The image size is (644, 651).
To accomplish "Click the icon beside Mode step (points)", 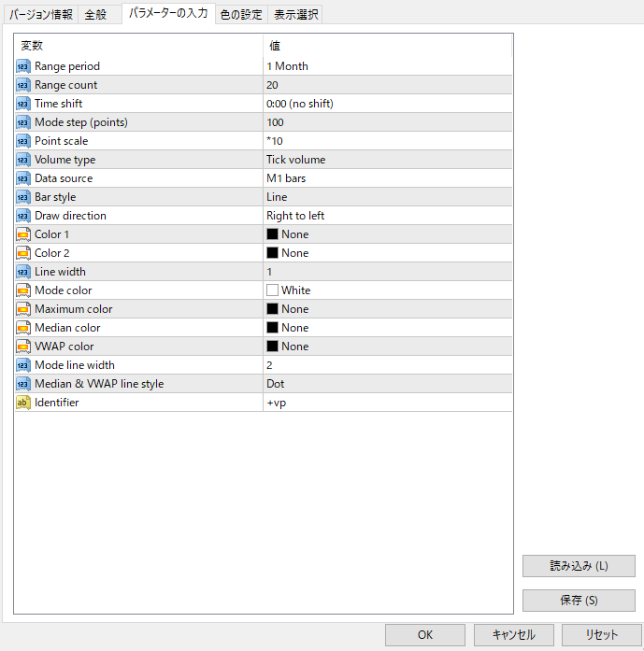I will tap(23, 122).
